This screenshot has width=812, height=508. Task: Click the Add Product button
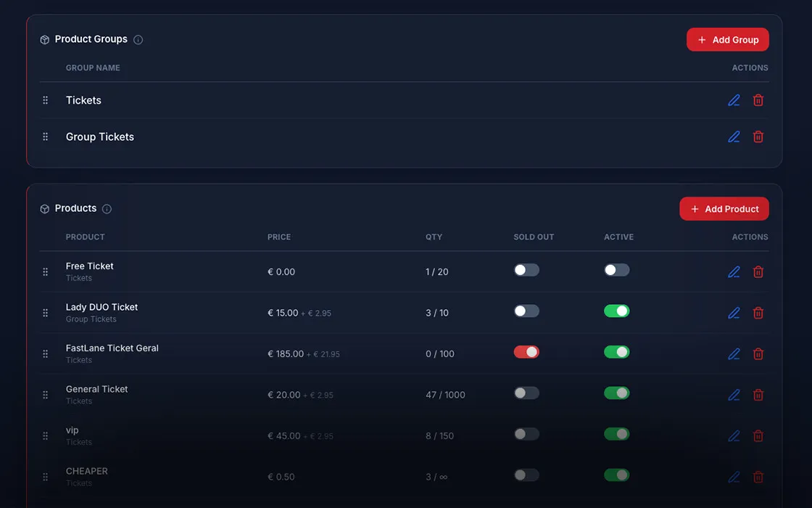[724, 209]
